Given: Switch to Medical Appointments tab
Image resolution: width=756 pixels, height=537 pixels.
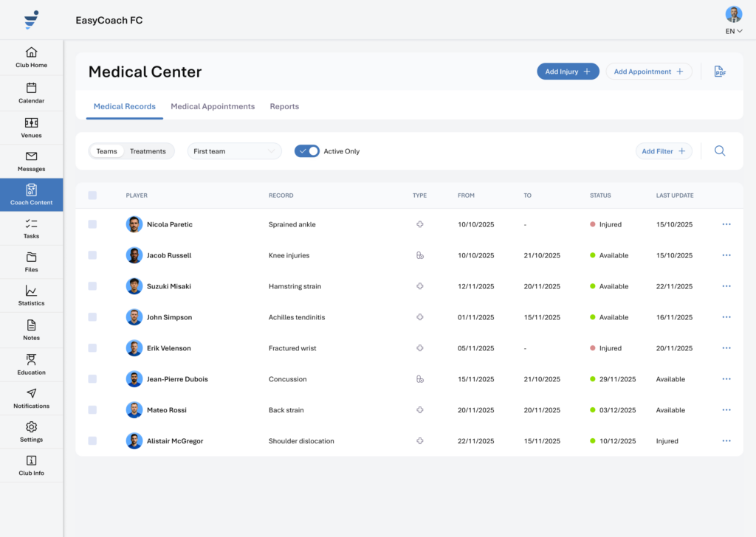Looking at the screenshot, I should click(x=213, y=106).
